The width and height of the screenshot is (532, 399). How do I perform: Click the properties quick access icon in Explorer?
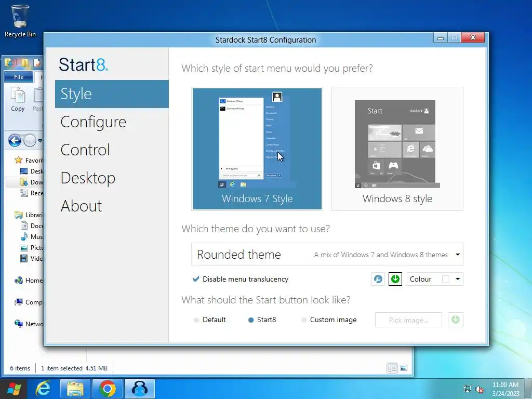[x=37, y=62]
